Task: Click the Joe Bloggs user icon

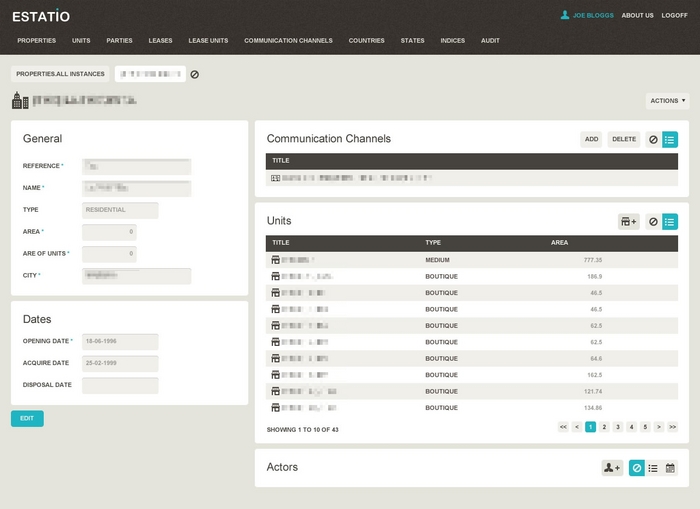Action: point(565,16)
